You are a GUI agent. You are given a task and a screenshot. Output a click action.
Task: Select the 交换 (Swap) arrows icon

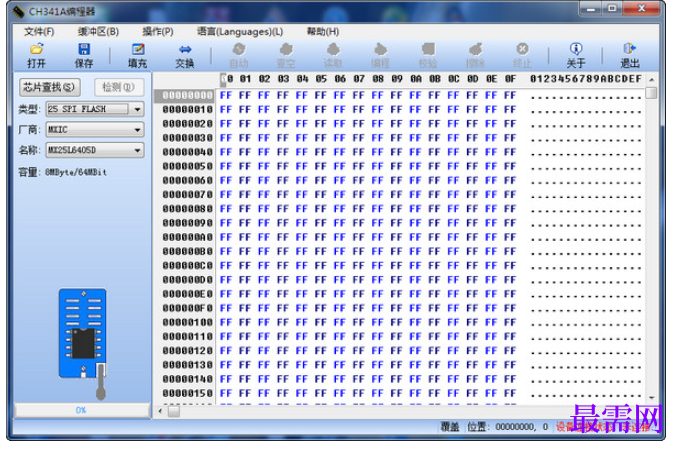coord(185,49)
